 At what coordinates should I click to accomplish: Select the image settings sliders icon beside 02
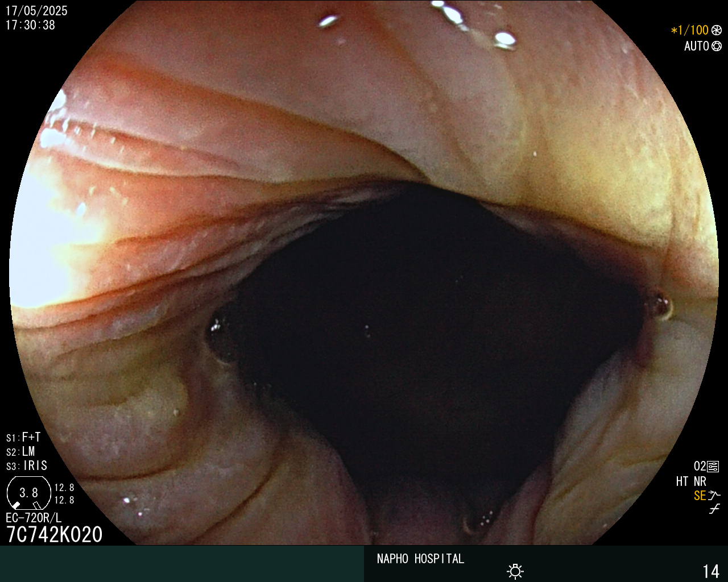[x=713, y=467]
